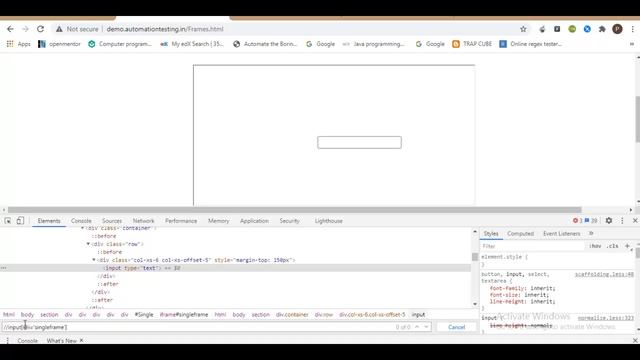Jump to previous search result arrow
Viewport: 640px width, 360px height.
pyautogui.click(x=417, y=327)
